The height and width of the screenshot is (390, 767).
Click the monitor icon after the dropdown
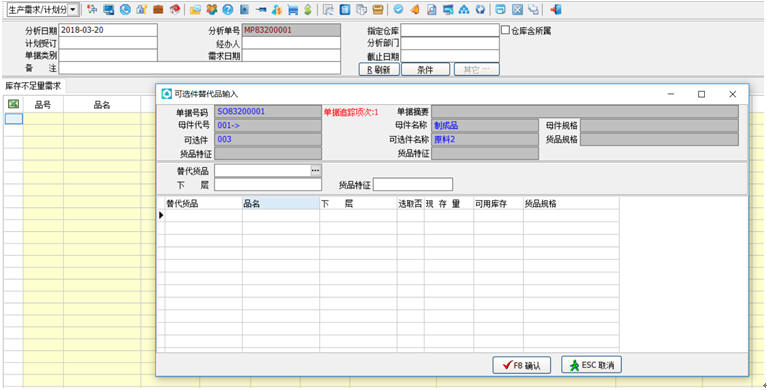pos(109,9)
